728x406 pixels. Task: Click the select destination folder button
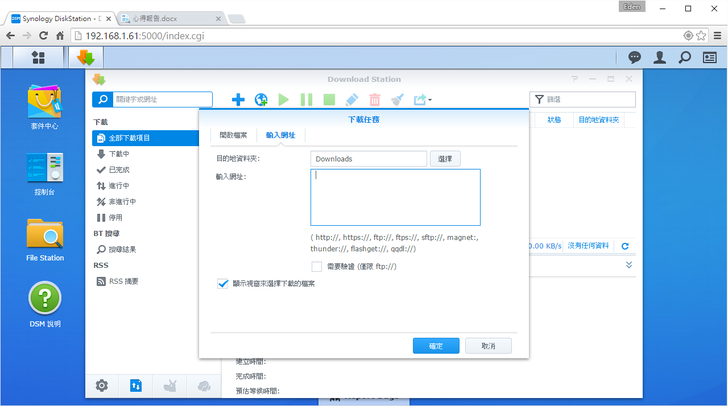[445, 159]
